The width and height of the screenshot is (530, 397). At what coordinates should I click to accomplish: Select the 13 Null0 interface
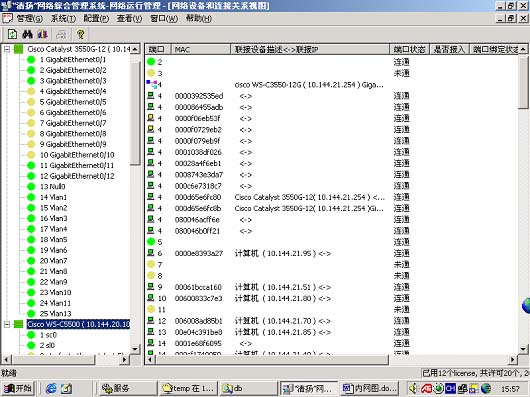[52, 187]
